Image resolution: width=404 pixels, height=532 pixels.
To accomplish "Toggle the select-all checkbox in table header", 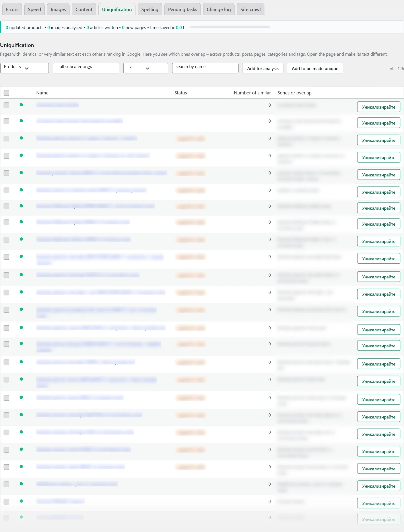I will pos(6,93).
